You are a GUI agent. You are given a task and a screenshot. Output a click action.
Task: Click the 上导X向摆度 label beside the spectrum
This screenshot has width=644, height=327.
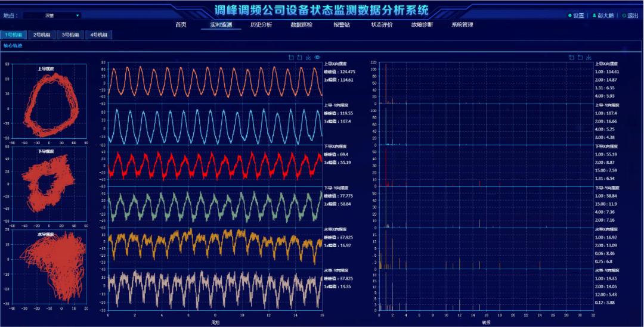click(x=606, y=64)
